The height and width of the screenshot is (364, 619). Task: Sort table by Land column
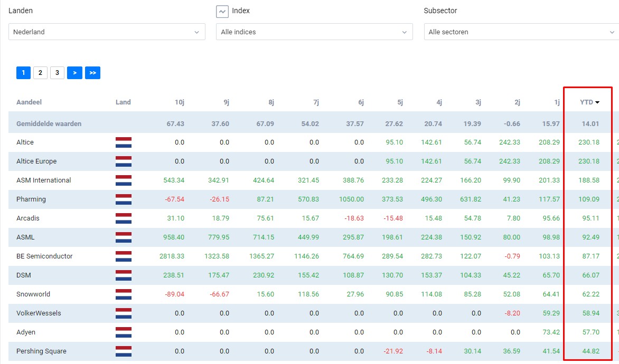[123, 102]
